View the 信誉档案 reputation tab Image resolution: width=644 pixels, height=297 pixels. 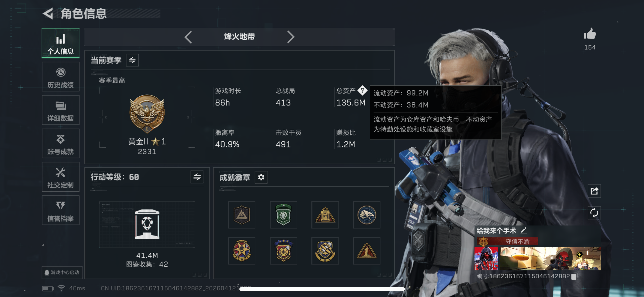point(61,210)
